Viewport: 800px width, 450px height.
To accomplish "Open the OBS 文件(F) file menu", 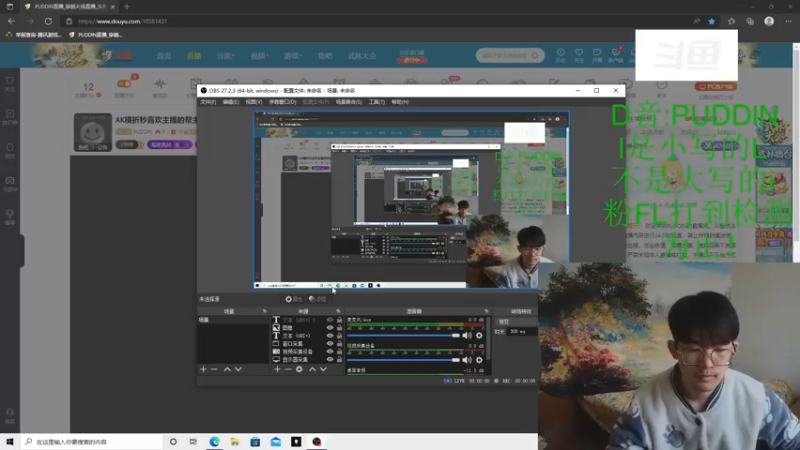I will click(x=208, y=102).
